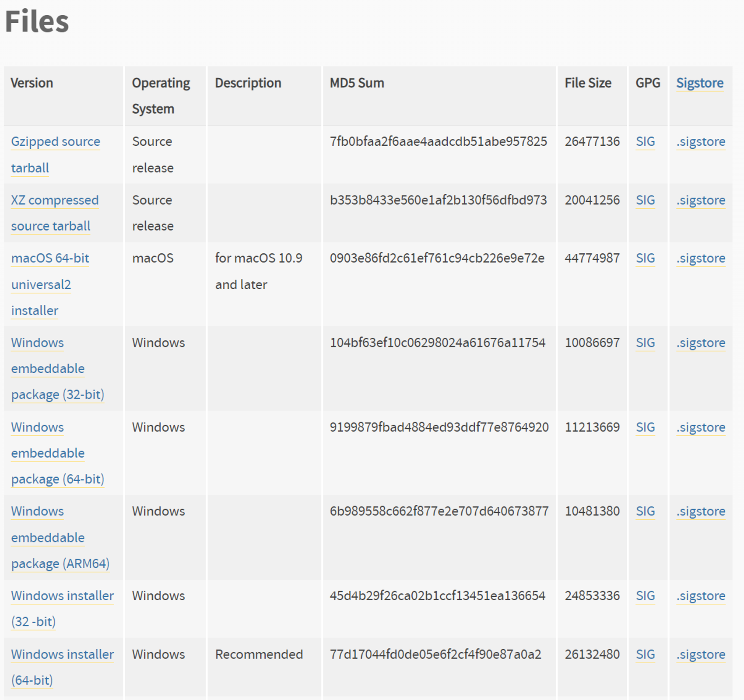Select MD5 sum b353b8433e560e1af2b130f56dfbd973
The width and height of the screenshot is (744, 700).
point(439,200)
